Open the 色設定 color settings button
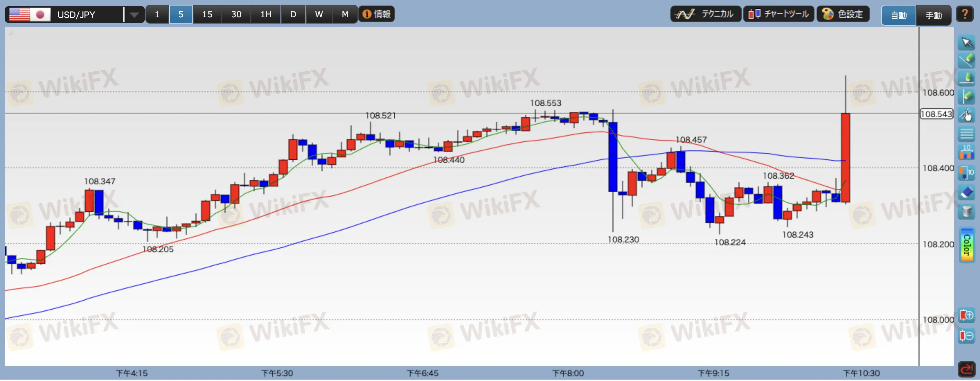 [843, 14]
